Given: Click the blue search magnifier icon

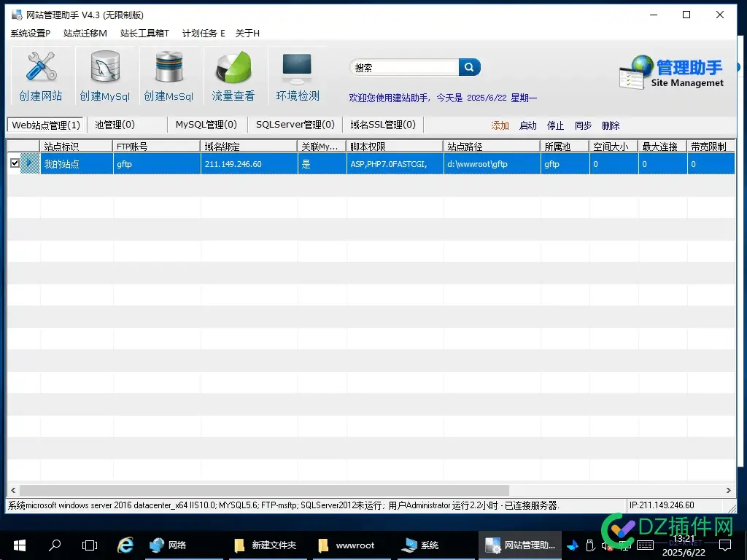Looking at the screenshot, I should (469, 66).
